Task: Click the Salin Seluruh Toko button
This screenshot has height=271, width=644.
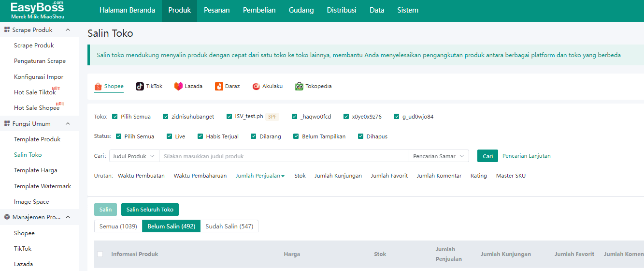Action: point(150,210)
